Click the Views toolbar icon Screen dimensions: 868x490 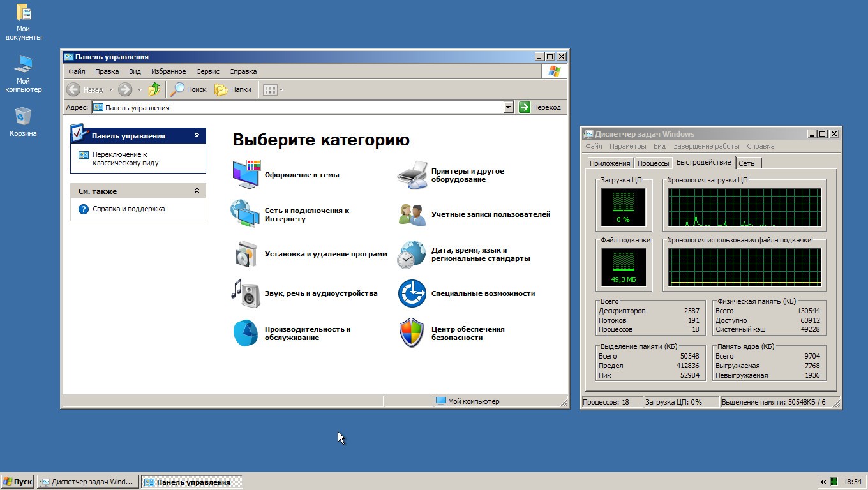(x=270, y=89)
